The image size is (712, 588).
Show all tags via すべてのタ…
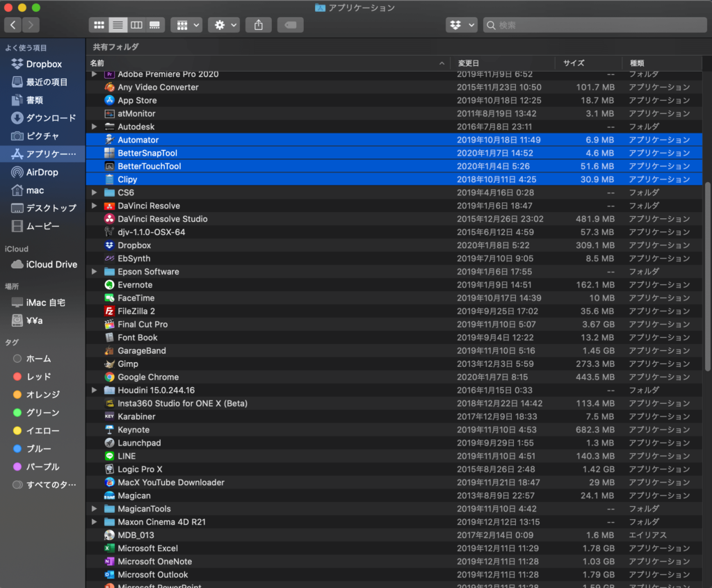pyautogui.click(x=42, y=484)
